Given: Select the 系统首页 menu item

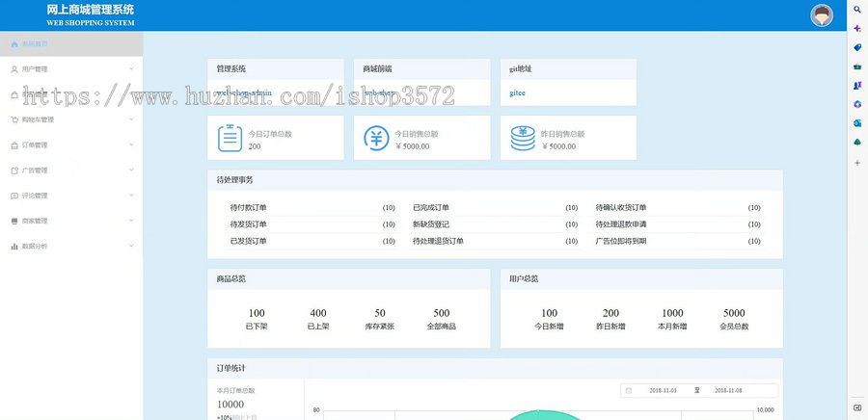Looking at the screenshot, I should click(x=71, y=44).
